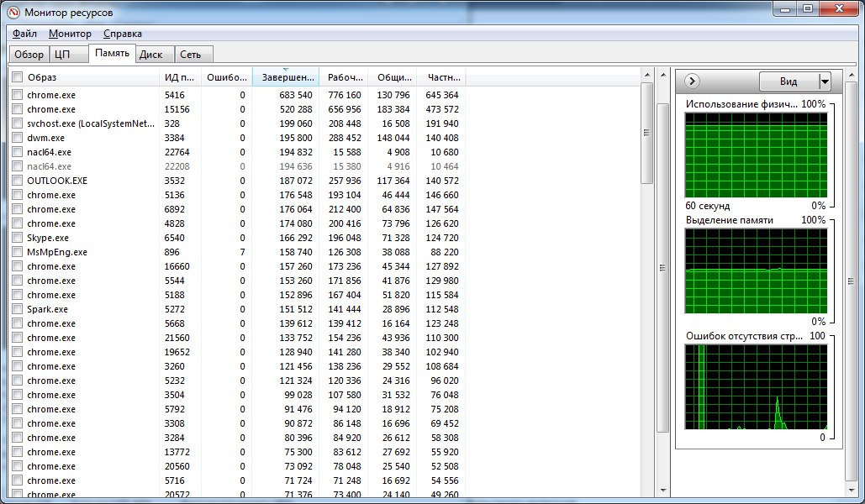Check the OUTLOOK.EXE process checkbox

[x=17, y=181]
